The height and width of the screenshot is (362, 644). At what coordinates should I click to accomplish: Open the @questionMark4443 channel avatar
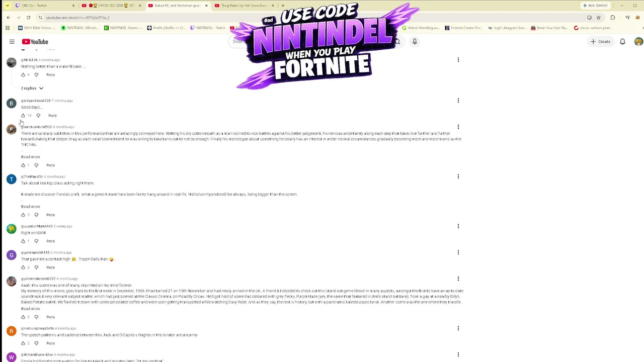[11, 229]
